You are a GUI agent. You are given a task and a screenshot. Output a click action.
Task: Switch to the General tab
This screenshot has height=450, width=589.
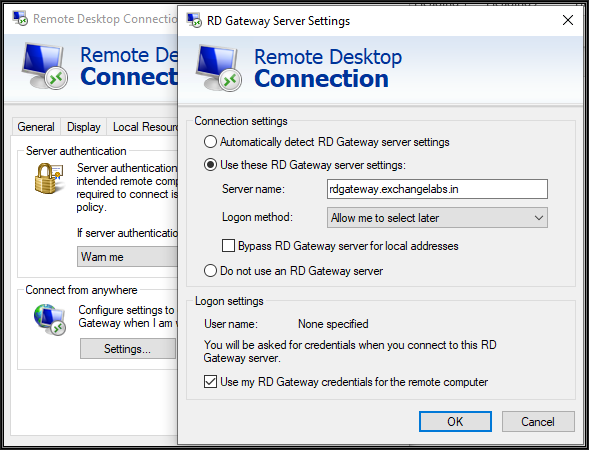pos(36,127)
